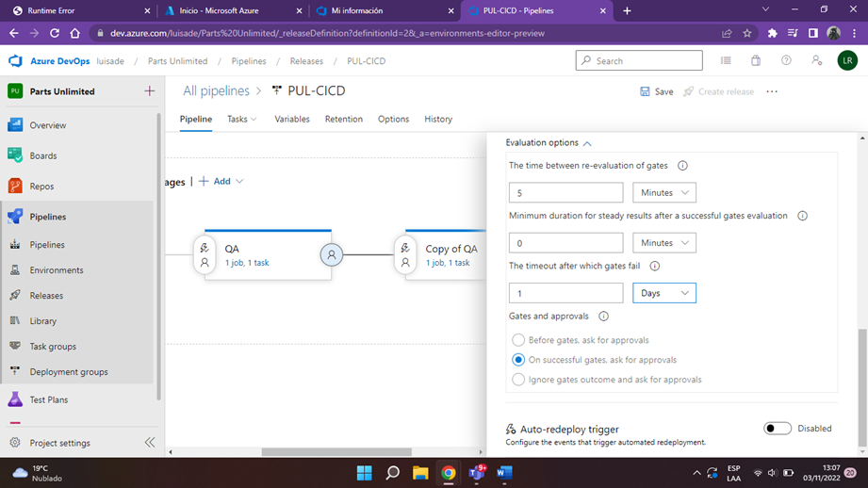Open QA stage pre-deployment conditions icon
The width and height of the screenshot is (868, 488).
[x=205, y=254]
